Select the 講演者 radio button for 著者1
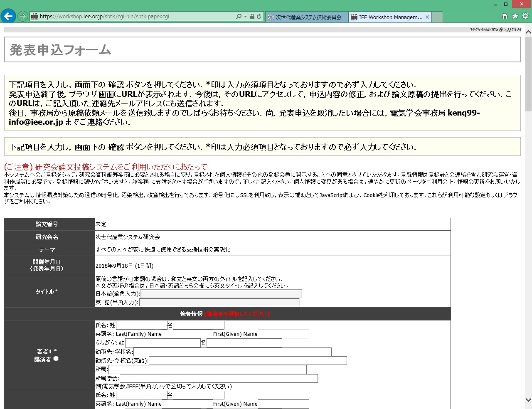This screenshot has width=532, height=409. 56,359
